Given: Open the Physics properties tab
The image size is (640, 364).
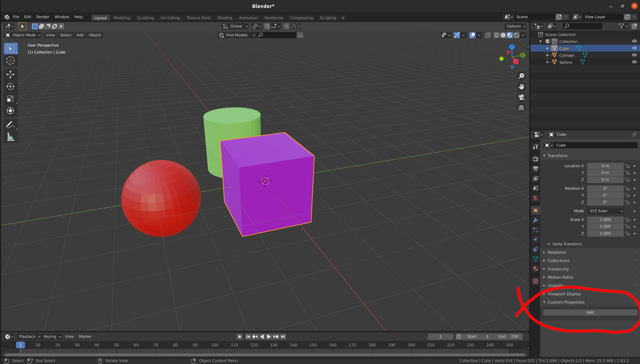Looking at the screenshot, I should (535, 239).
